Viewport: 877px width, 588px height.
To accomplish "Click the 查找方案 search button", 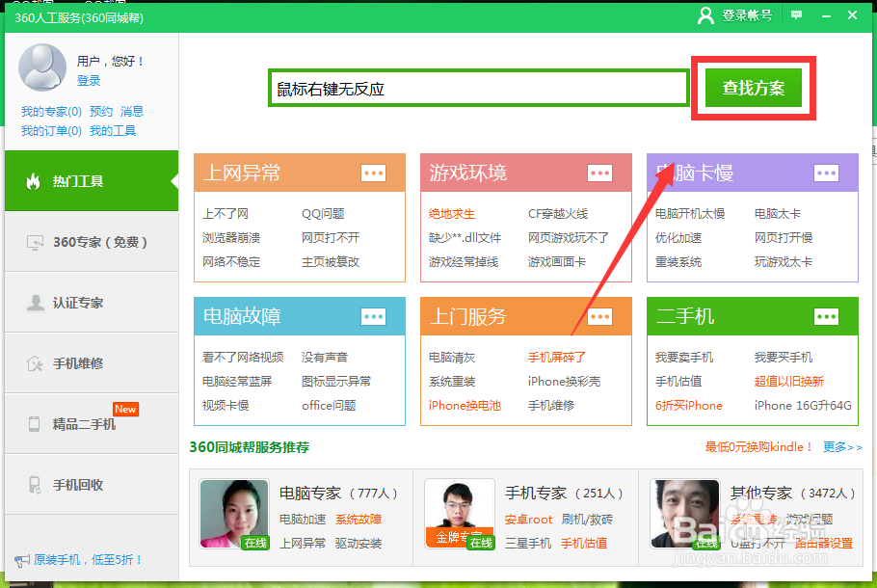I will point(754,88).
